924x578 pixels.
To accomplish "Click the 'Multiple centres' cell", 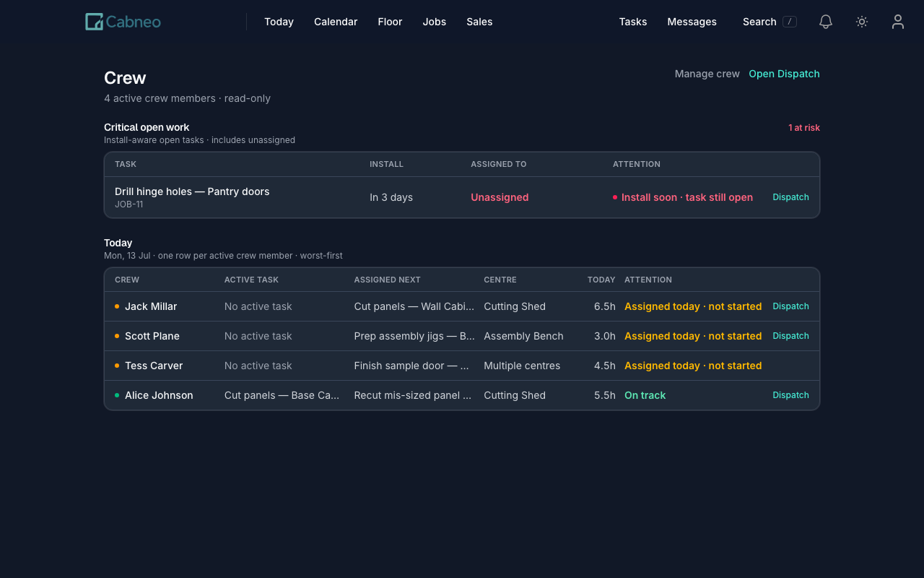I will (522, 366).
